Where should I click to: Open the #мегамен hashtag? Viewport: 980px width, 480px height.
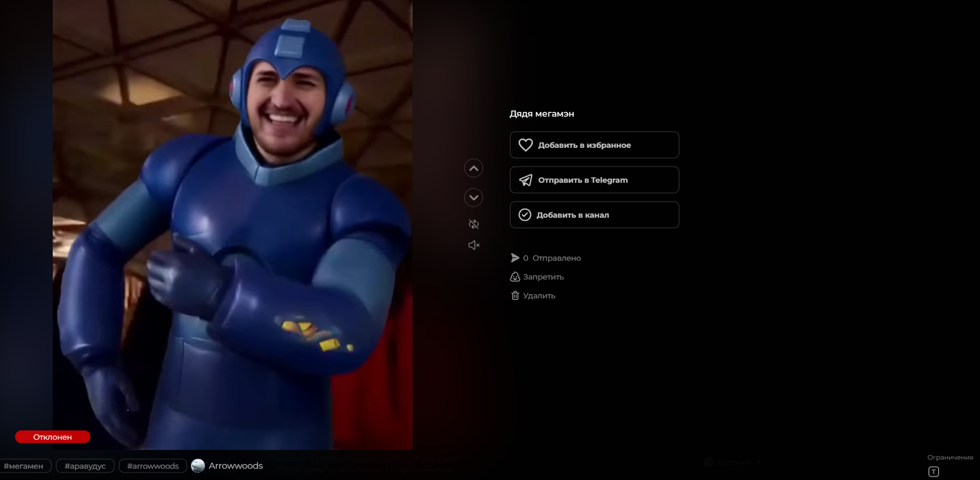(25, 466)
